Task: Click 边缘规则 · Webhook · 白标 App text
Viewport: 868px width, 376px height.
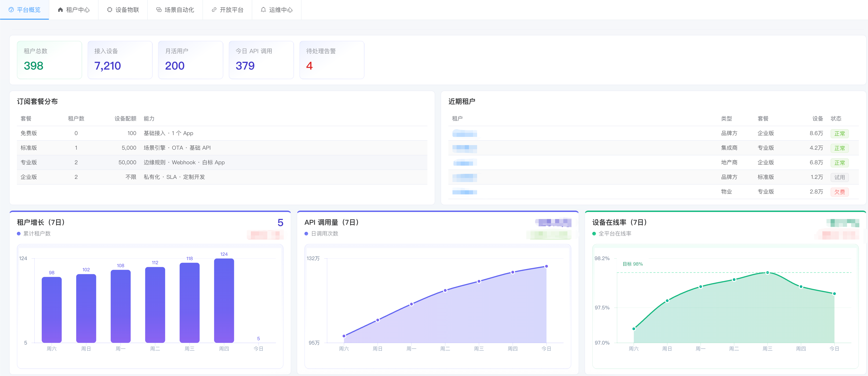Action: click(184, 162)
